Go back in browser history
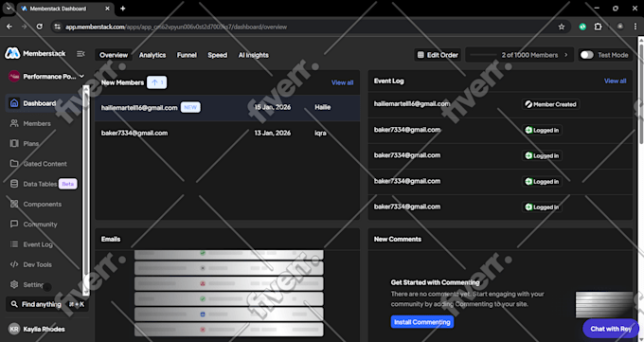 click(x=9, y=27)
